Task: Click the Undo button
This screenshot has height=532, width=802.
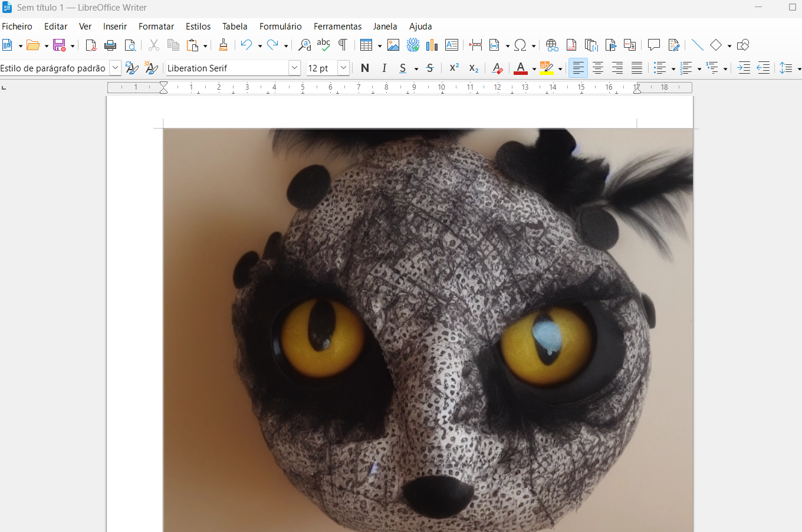Action: point(246,45)
